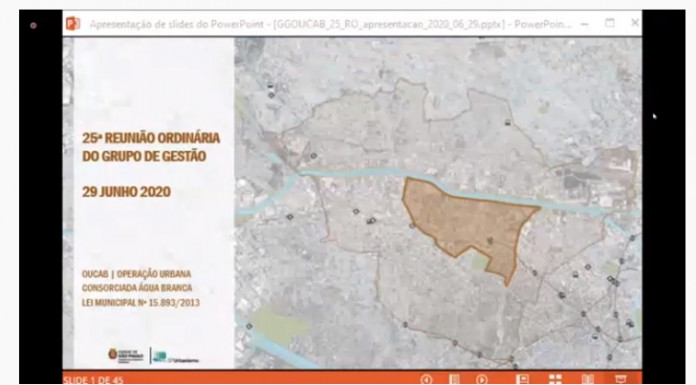696x385 pixels.
Task: Go to the previous slide arrow
Action: [427, 380]
